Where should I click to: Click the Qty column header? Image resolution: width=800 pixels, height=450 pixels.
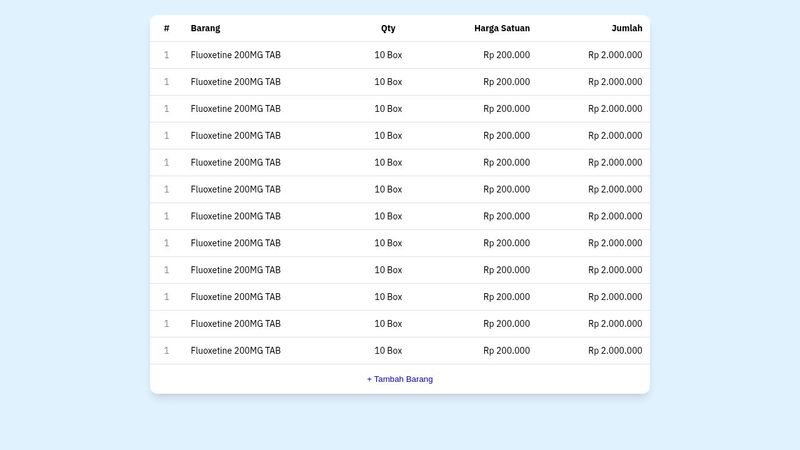click(x=388, y=28)
